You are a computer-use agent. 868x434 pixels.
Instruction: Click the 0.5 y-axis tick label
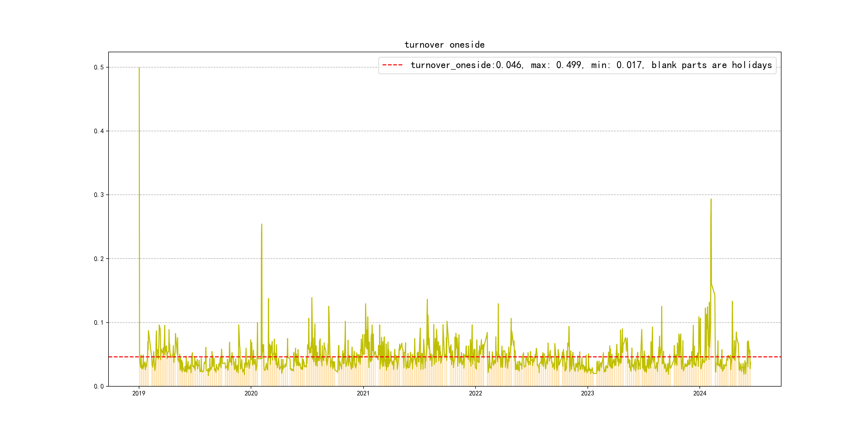tap(99, 68)
